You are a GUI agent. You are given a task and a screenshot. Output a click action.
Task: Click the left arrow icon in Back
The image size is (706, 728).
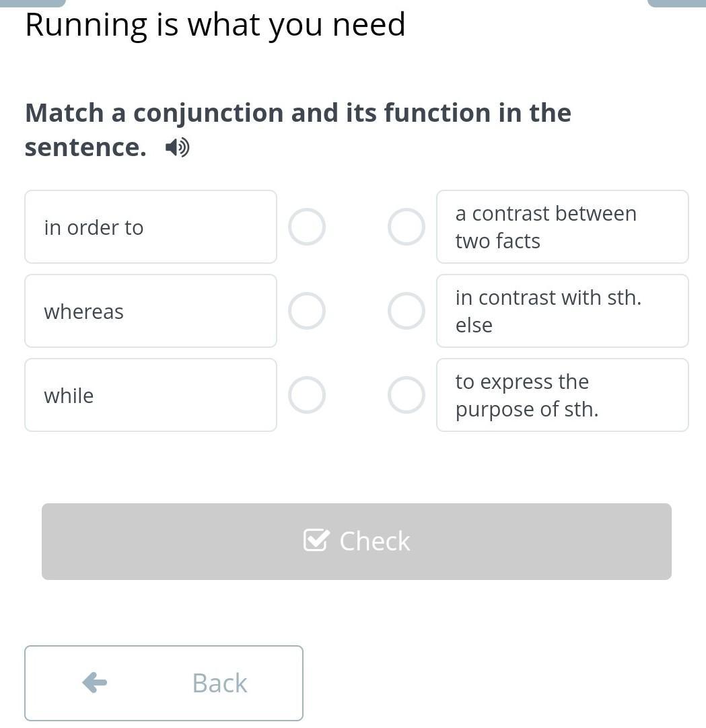95,682
